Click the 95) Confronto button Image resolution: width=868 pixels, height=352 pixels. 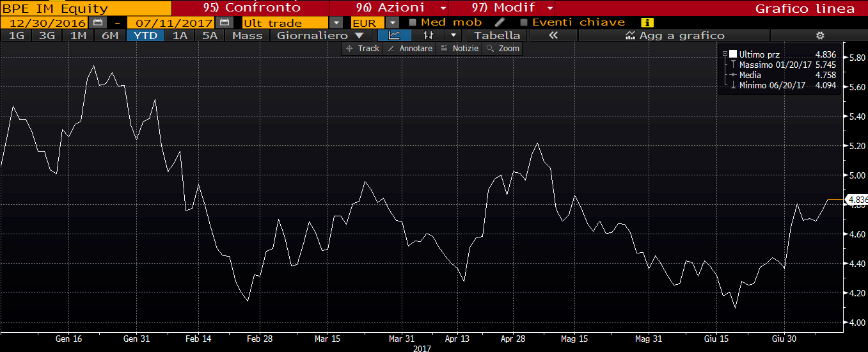[250, 8]
